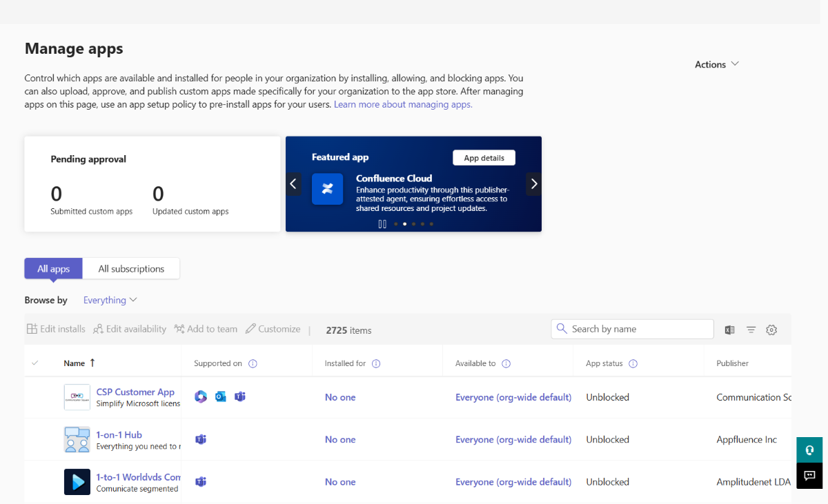Click Add to team toolbar item

pos(206,329)
